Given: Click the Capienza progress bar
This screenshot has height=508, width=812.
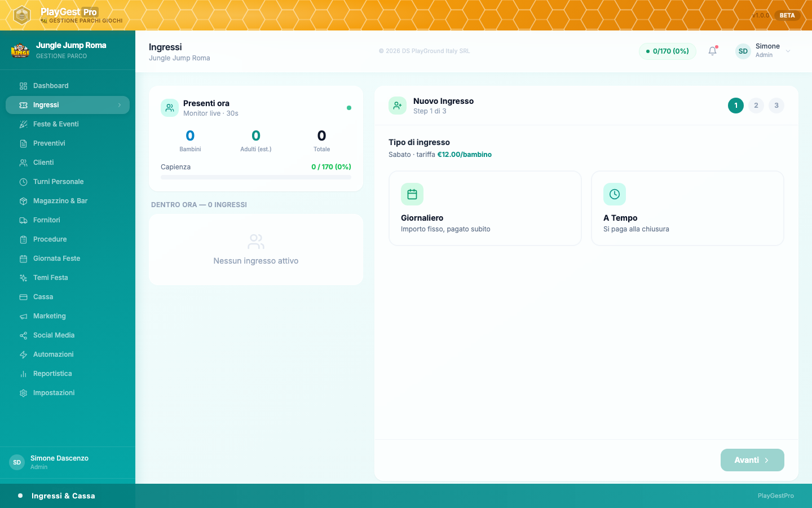Looking at the screenshot, I should pyautogui.click(x=256, y=177).
